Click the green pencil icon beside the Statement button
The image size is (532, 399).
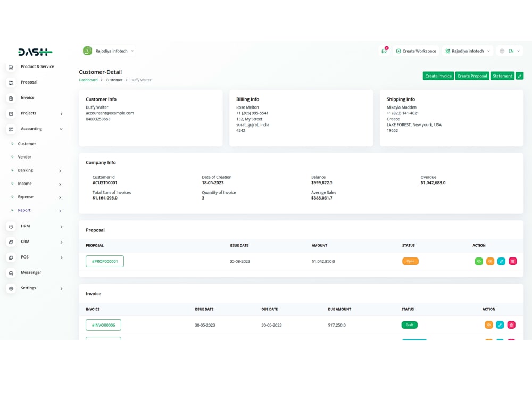click(520, 76)
